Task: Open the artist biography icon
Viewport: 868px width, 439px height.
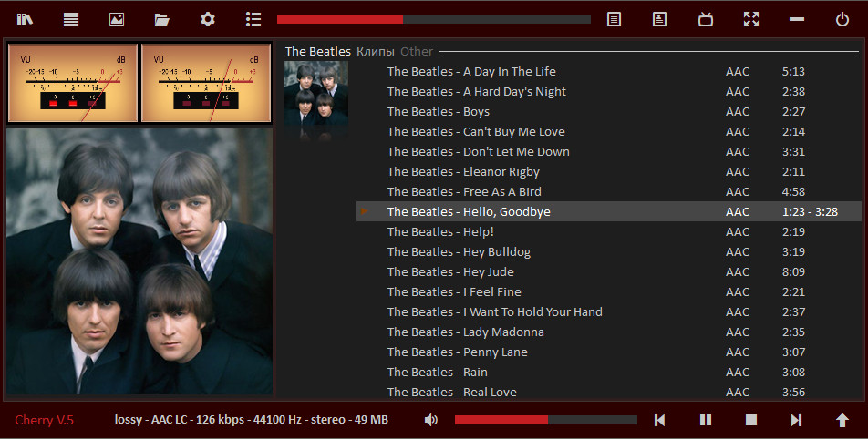Action: click(x=660, y=19)
